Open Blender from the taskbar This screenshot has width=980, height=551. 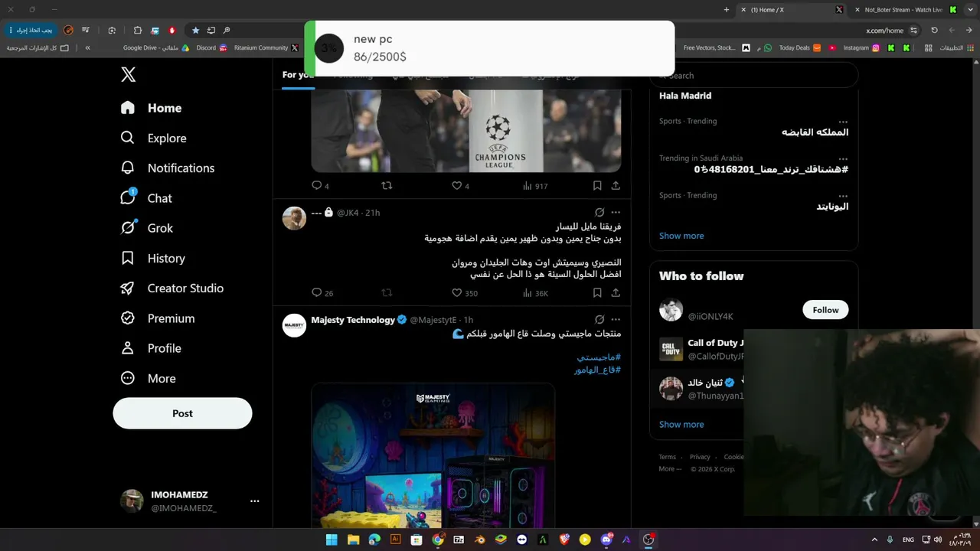pos(479,540)
